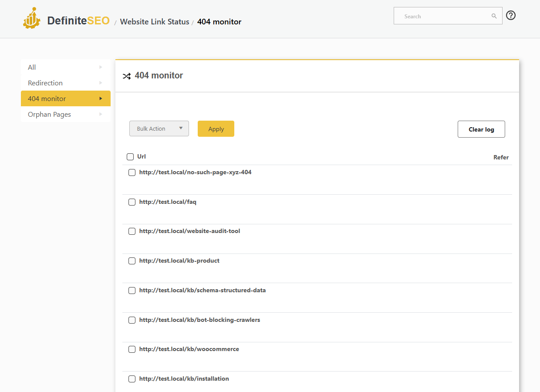Click the DefiniteSEO brand name
Screen dimensions: 540x392
pyautogui.click(x=78, y=20)
